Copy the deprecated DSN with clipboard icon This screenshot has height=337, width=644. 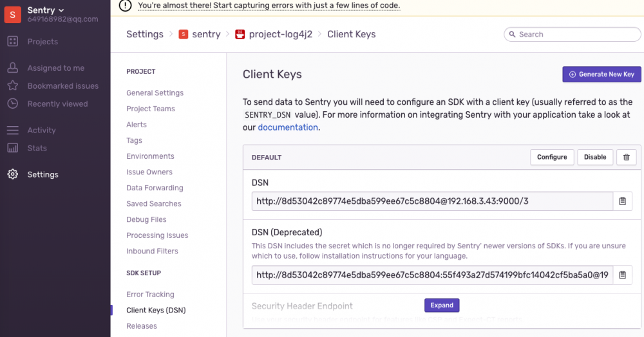[x=623, y=275]
